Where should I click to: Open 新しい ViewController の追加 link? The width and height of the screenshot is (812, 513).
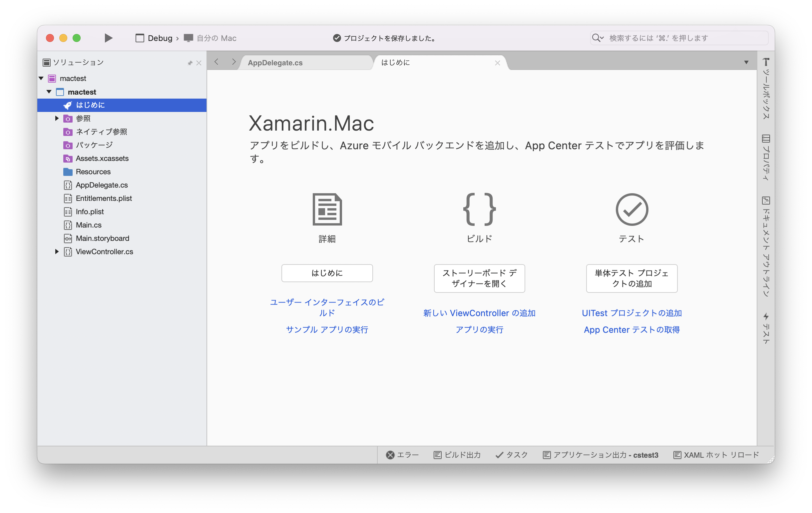480,313
